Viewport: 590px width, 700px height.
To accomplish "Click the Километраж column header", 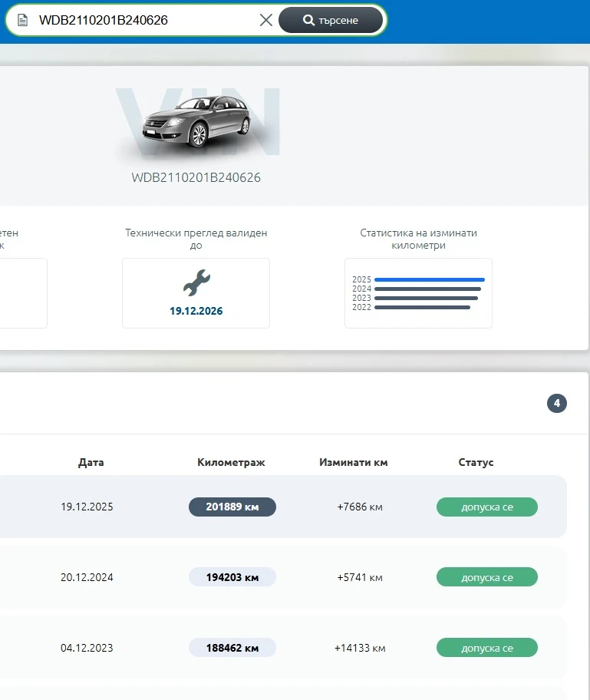I will [231, 463].
